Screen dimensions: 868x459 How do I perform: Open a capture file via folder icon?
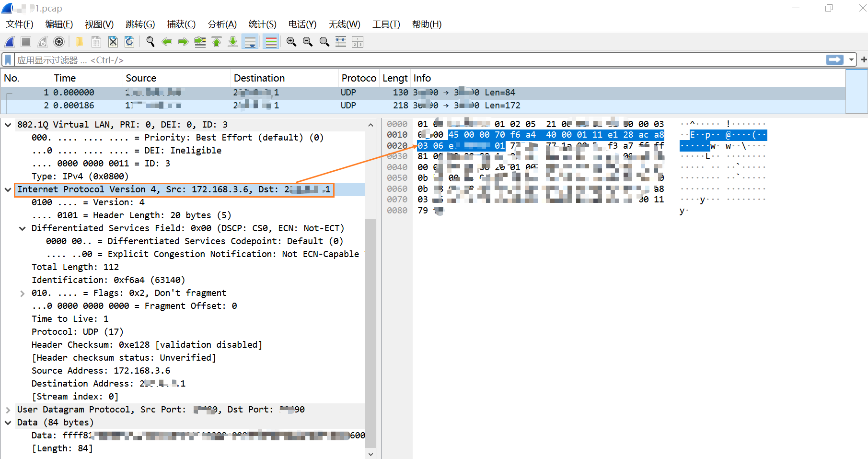point(80,42)
